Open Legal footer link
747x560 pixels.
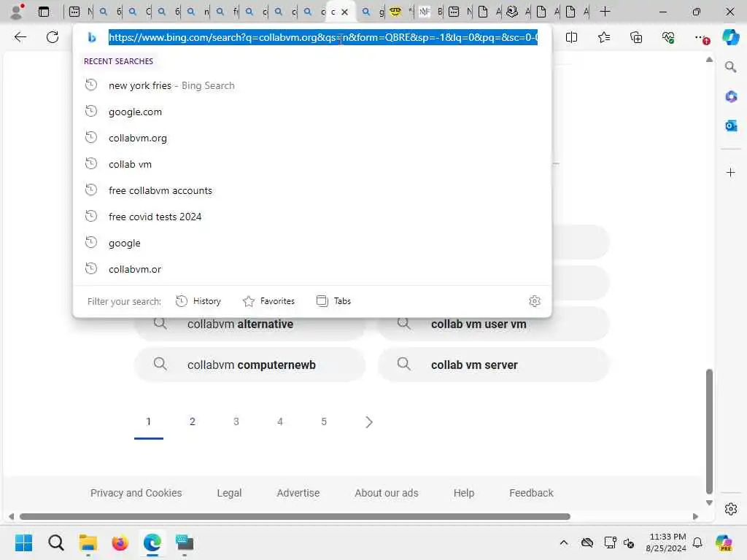click(x=229, y=494)
